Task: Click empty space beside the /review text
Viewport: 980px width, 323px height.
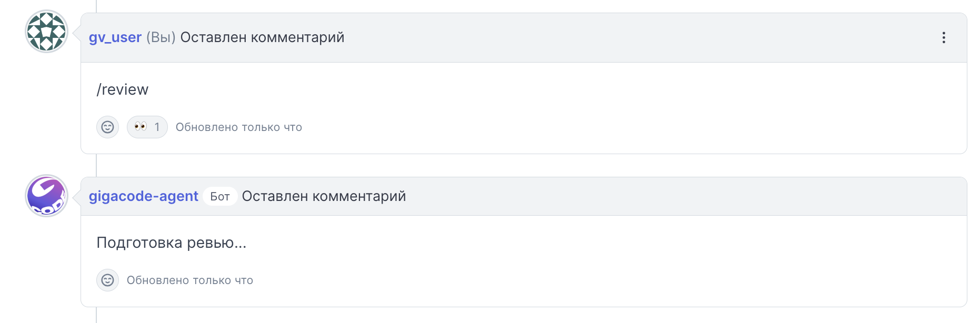Action: coord(526,89)
